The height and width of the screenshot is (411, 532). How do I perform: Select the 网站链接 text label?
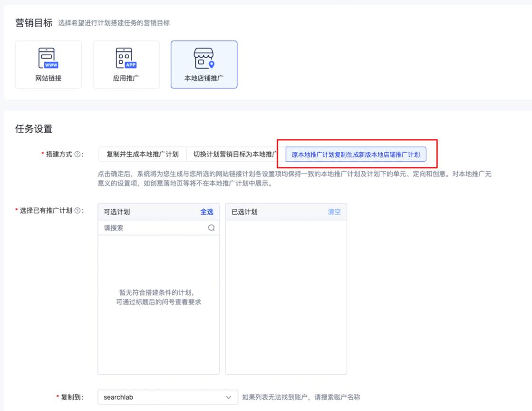pos(48,78)
